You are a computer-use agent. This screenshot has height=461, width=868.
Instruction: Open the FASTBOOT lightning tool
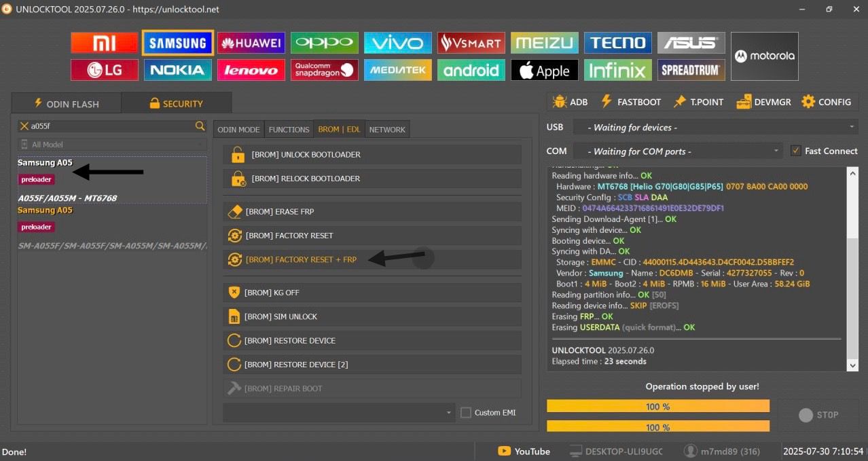tap(631, 102)
